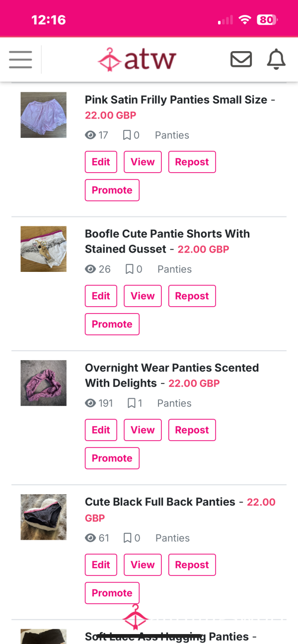Open the messages envelope icon
Viewport: 298px width, 644px height.
pyautogui.click(x=241, y=60)
